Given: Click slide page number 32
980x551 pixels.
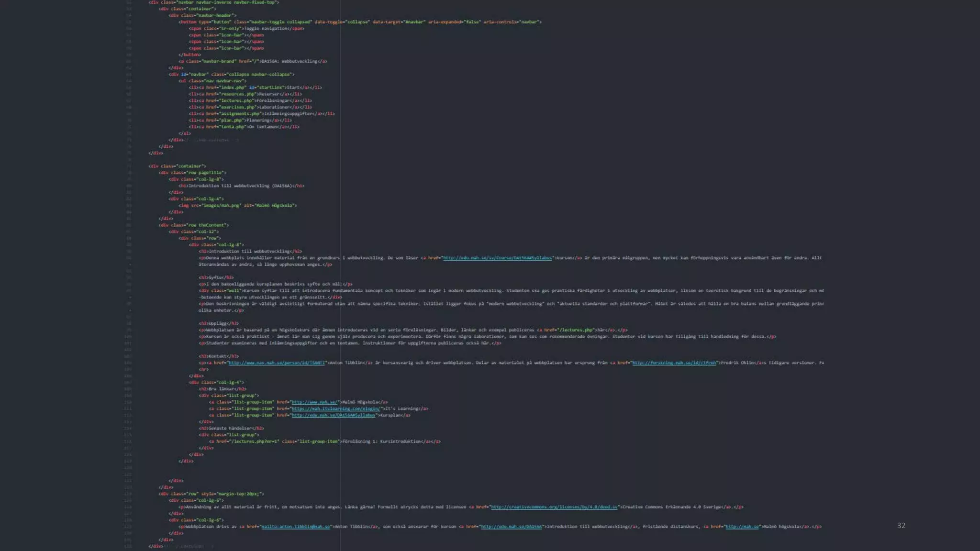Looking at the screenshot, I should point(901,526).
